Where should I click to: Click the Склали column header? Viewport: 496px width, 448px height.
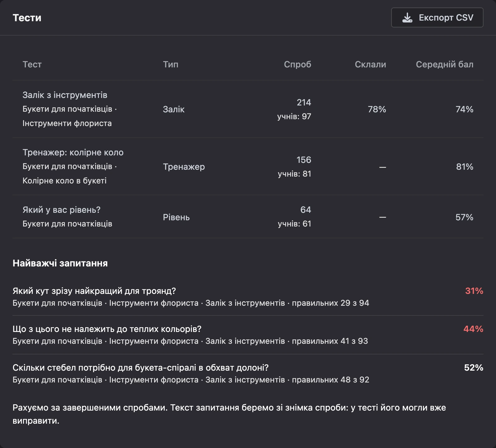pos(370,64)
